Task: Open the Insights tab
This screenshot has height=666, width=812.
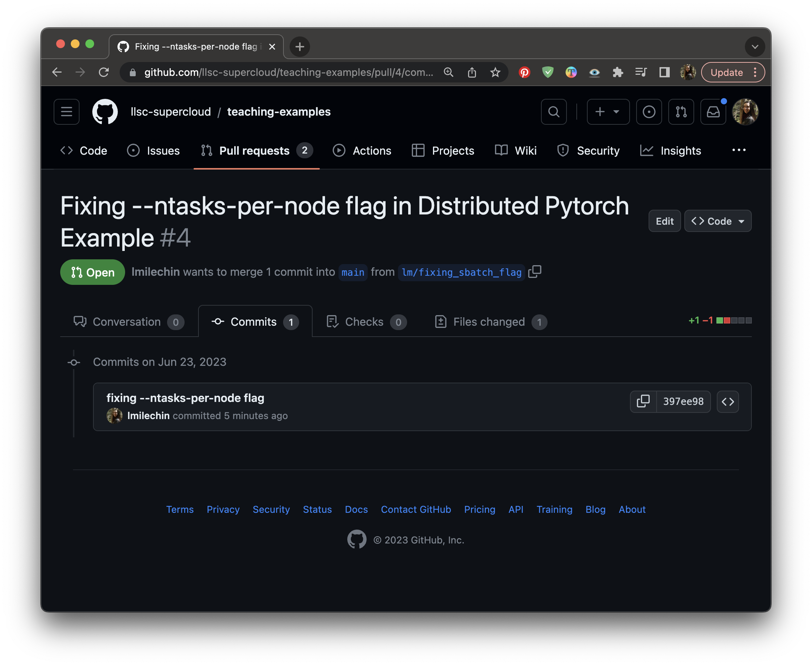Action: pos(670,150)
